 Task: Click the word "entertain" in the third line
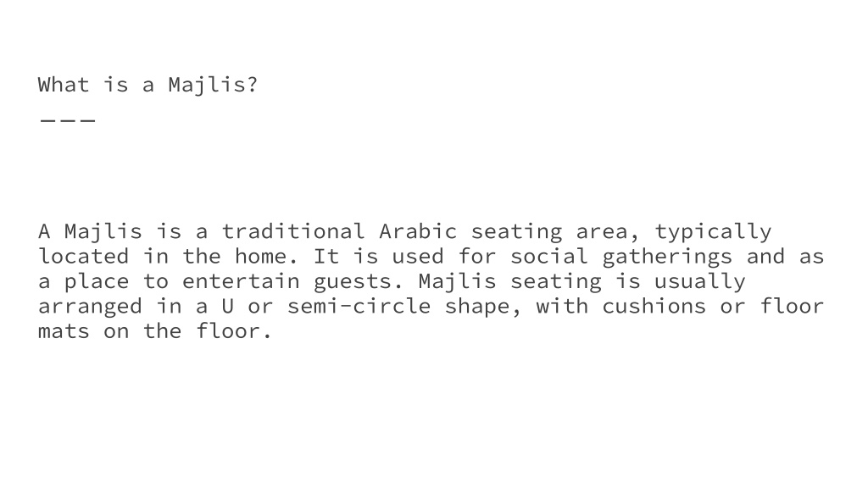pyautogui.click(x=241, y=281)
